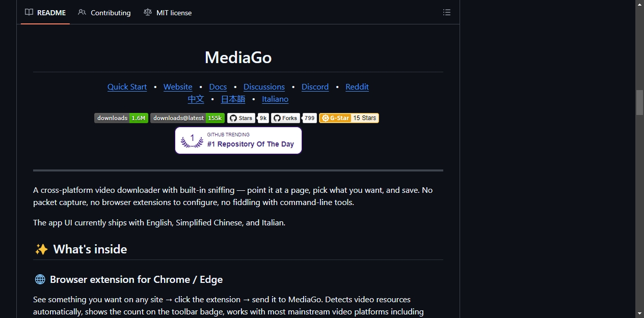
Task: Open the MIT license tab
Action: click(x=168, y=12)
